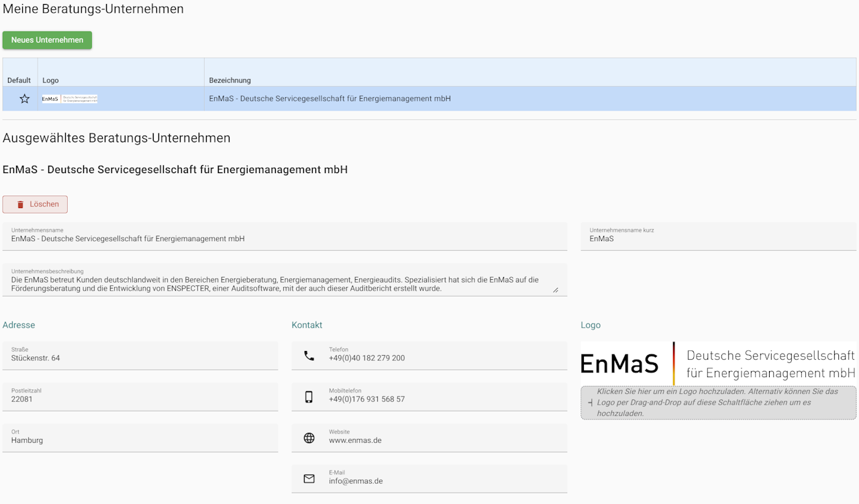Edit the Straße field

coord(140,356)
